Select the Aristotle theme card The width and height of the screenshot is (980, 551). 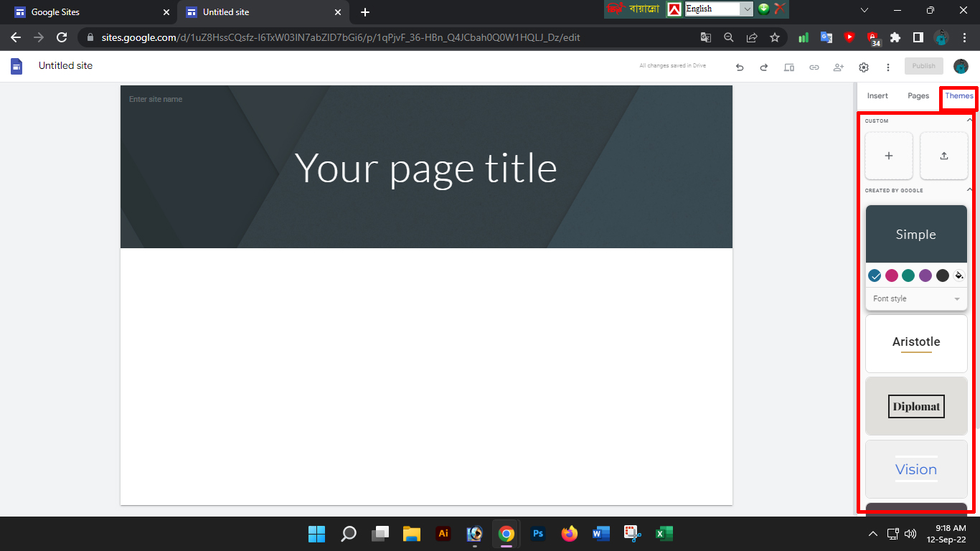916,343
